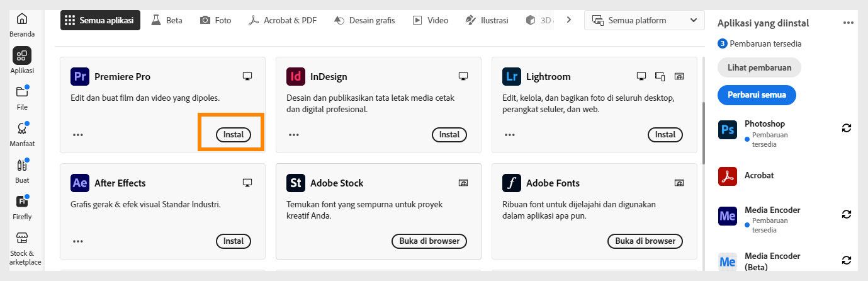Image resolution: width=868 pixels, height=281 pixels.
Task: Click the mobile platform icon on Lightroom card
Action: pos(660,76)
